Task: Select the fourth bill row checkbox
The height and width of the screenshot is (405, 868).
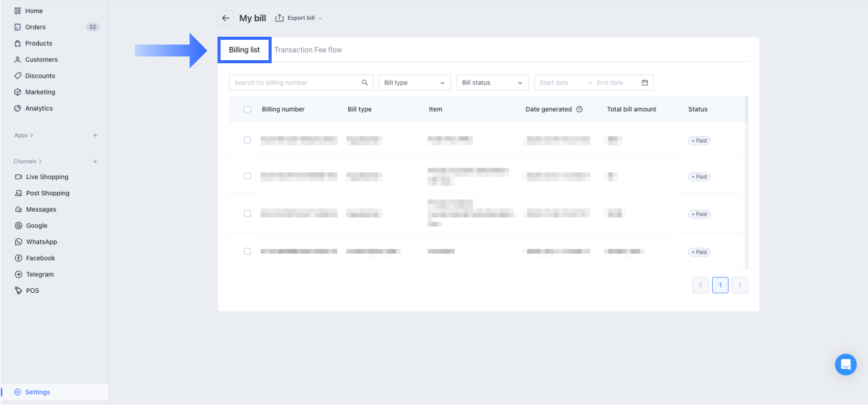Action: [x=248, y=251]
